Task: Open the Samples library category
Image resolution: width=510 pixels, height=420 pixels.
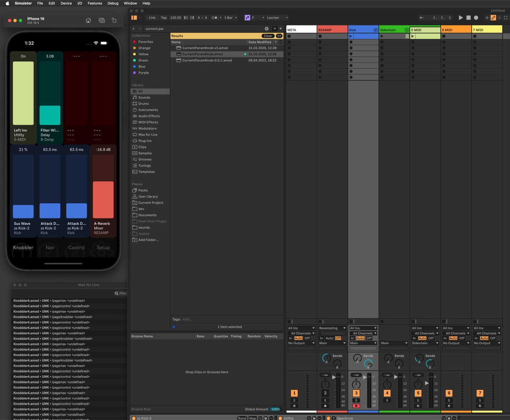Action: (x=145, y=153)
